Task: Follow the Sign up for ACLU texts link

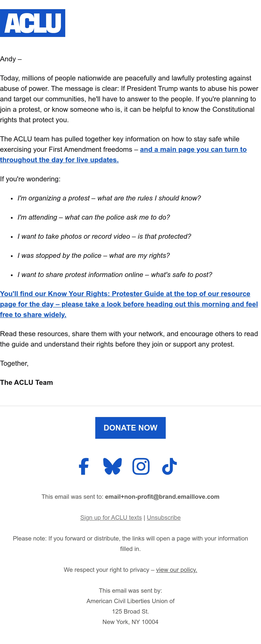Action: 111,517
